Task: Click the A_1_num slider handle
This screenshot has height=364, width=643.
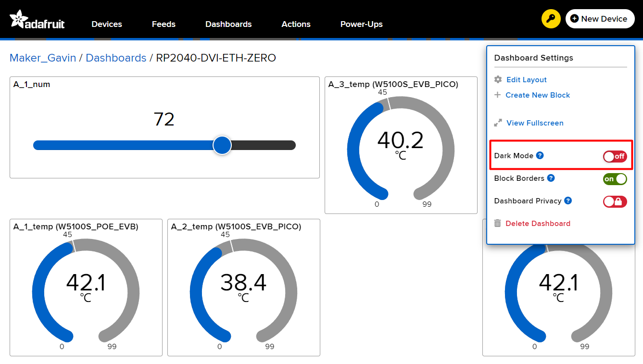Action: [222, 145]
